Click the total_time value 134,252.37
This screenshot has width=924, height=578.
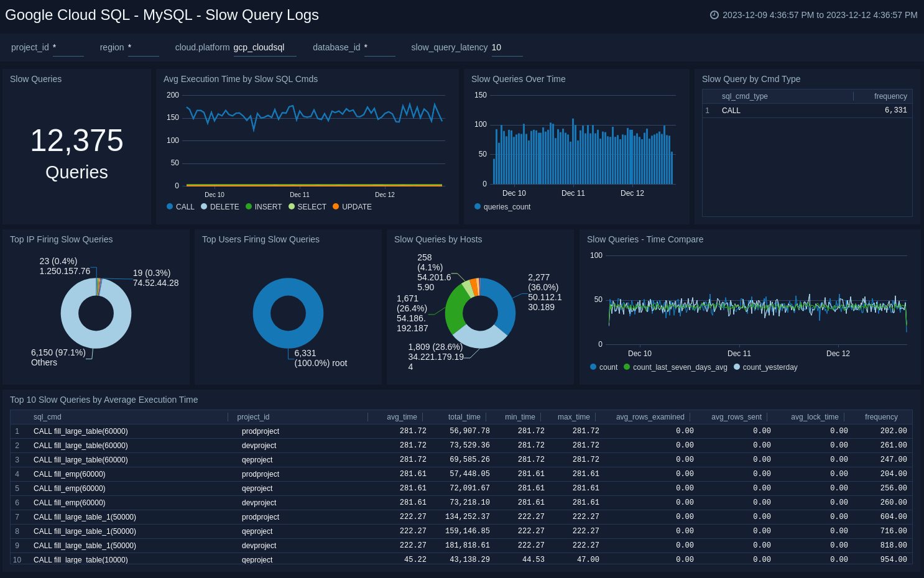coord(467,517)
